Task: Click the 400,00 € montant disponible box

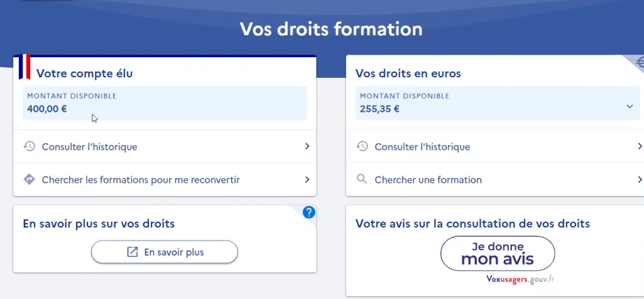Action: pyautogui.click(x=165, y=103)
